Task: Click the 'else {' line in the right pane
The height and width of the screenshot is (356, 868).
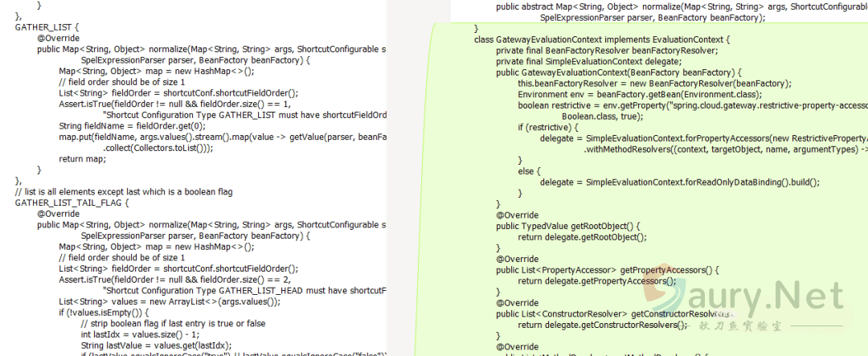Action: [530, 171]
